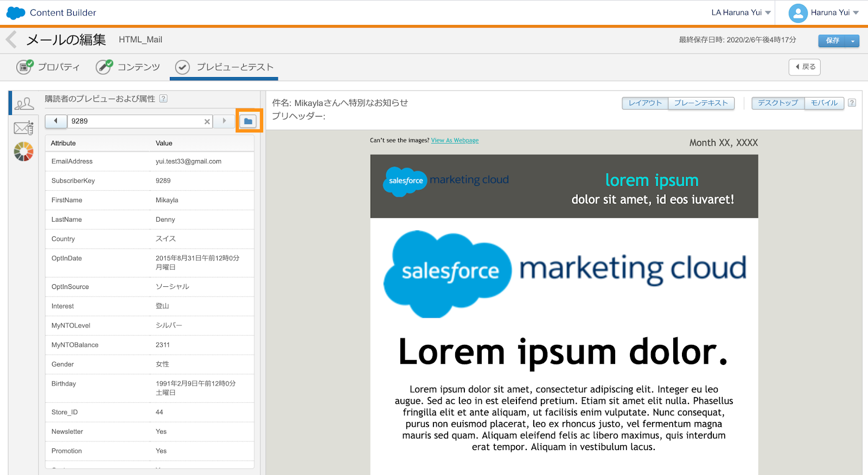Viewport: 868px width, 475px height.
Task: Switch to the プロパティ tab
Action: 48,67
